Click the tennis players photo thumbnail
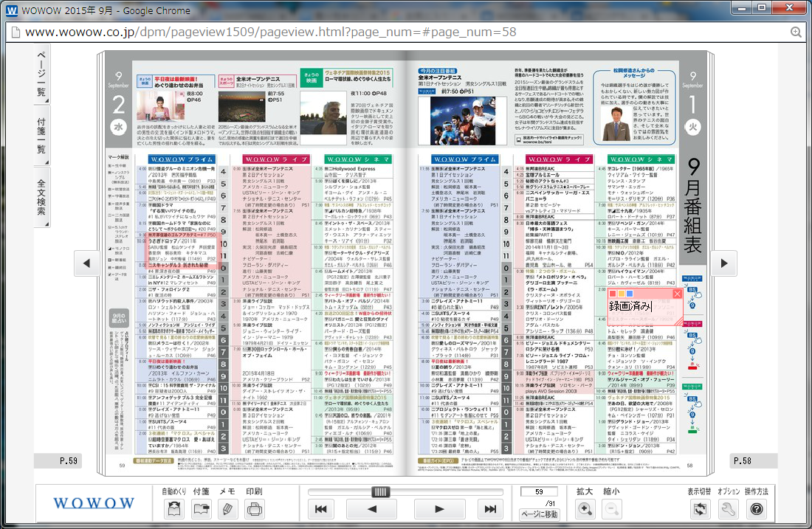 462,120
